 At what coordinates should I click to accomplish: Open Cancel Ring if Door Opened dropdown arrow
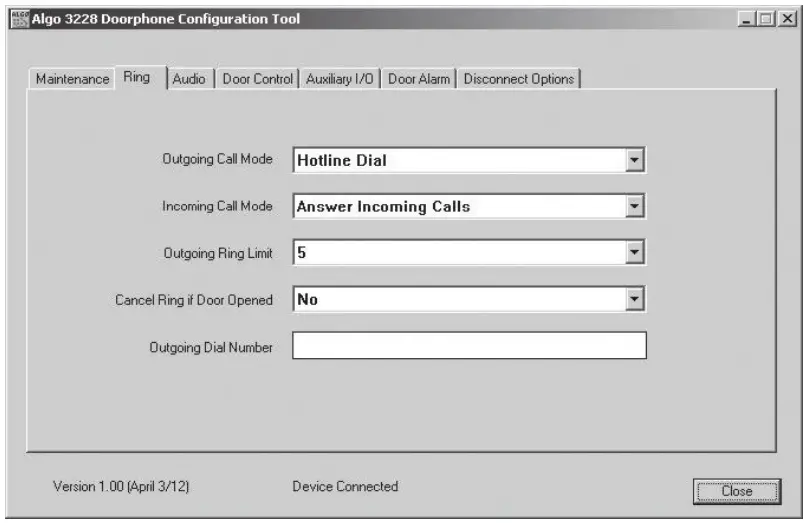tap(635, 299)
